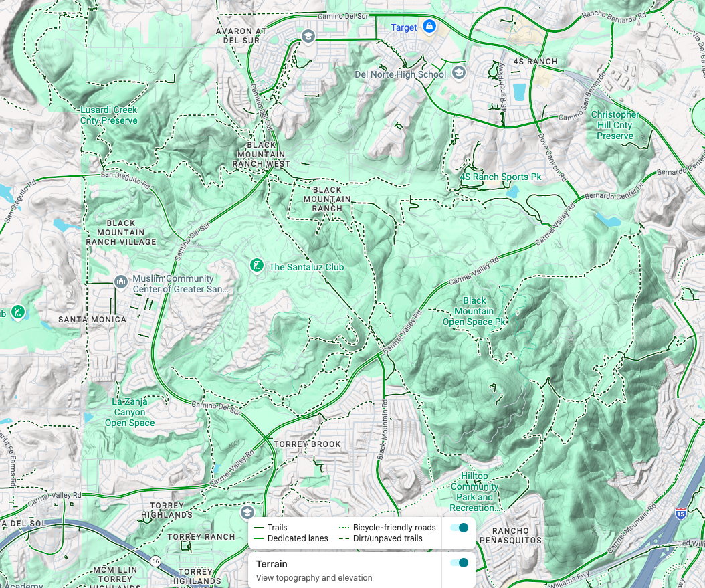
Task: Click the Del Norte High School icon
Action: pyautogui.click(x=459, y=72)
